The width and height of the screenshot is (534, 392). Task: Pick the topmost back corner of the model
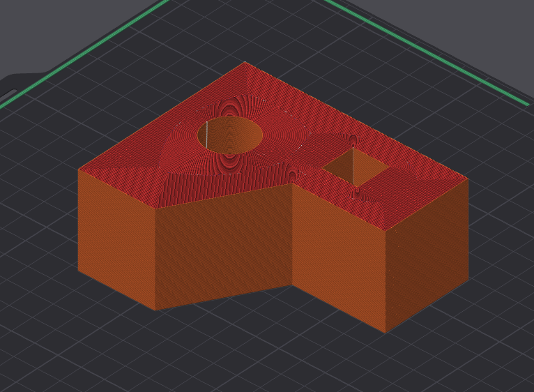click(x=245, y=63)
